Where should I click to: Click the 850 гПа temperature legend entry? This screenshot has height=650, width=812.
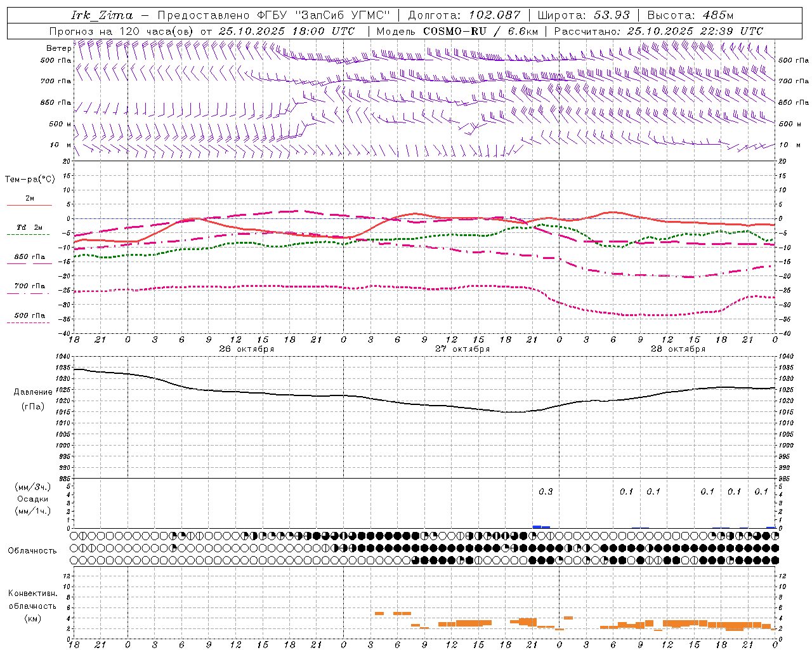[30, 257]
